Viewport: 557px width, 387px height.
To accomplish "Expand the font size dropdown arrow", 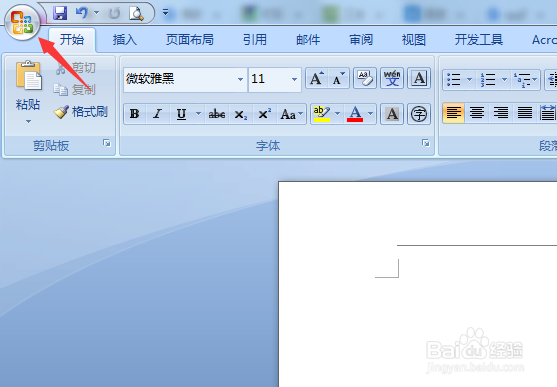I will [294, 79].
